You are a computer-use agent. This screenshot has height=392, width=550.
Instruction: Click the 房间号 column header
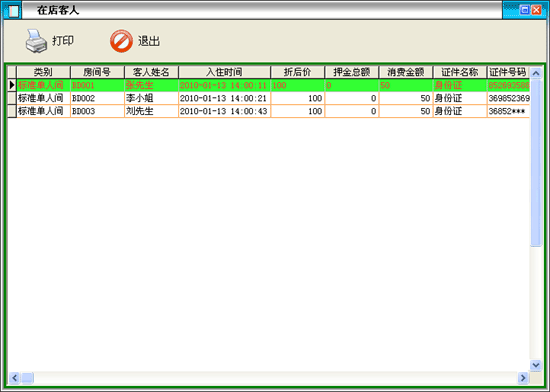point(98,72)
